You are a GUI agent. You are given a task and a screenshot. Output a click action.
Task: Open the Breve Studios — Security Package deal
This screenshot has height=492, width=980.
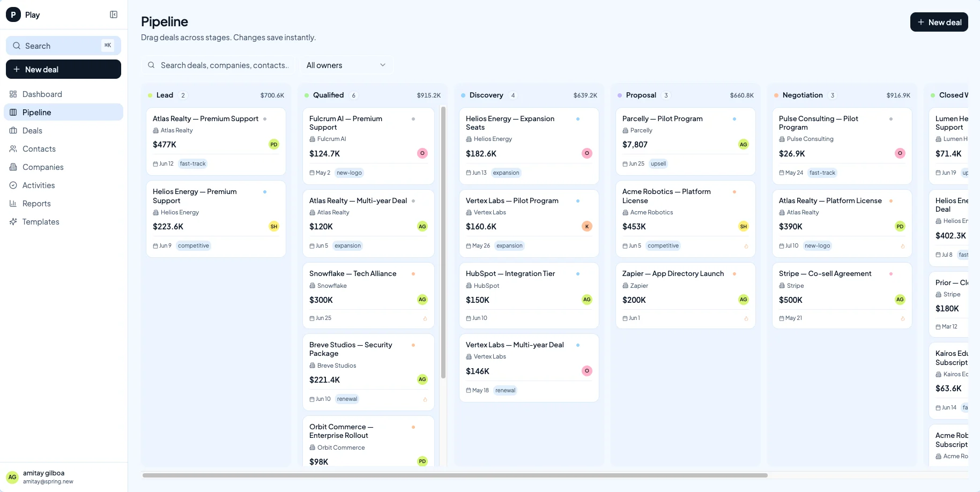(x=368, y=372)
